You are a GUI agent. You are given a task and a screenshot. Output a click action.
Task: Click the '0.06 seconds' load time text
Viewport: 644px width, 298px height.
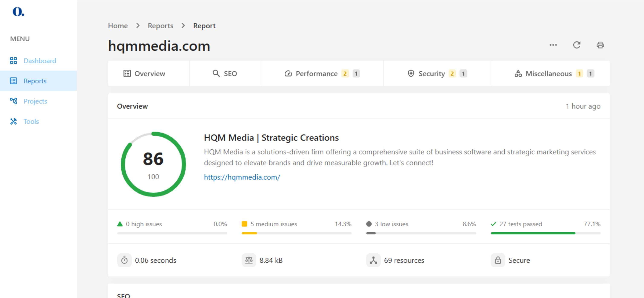156,260
